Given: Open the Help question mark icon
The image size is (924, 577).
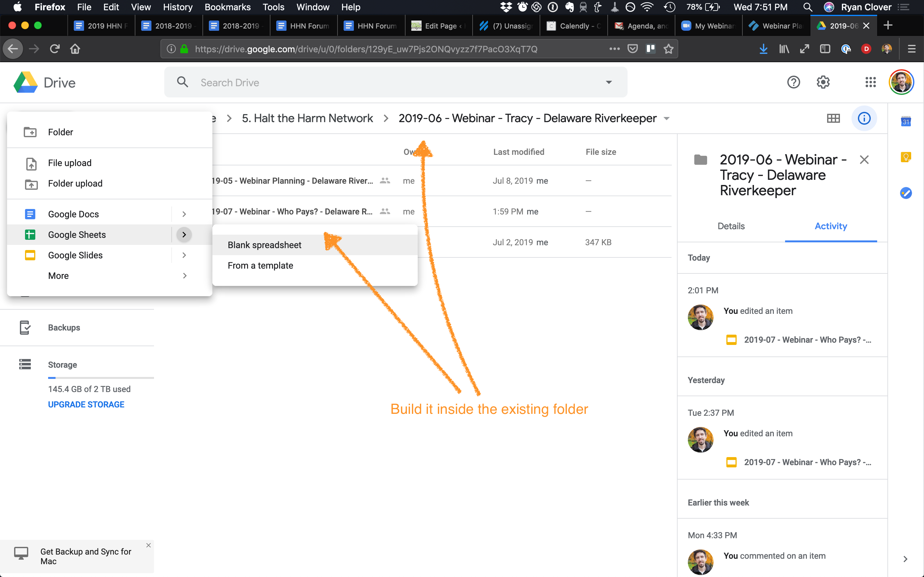Looking at the screenshot, I should (x=794, y=82).
